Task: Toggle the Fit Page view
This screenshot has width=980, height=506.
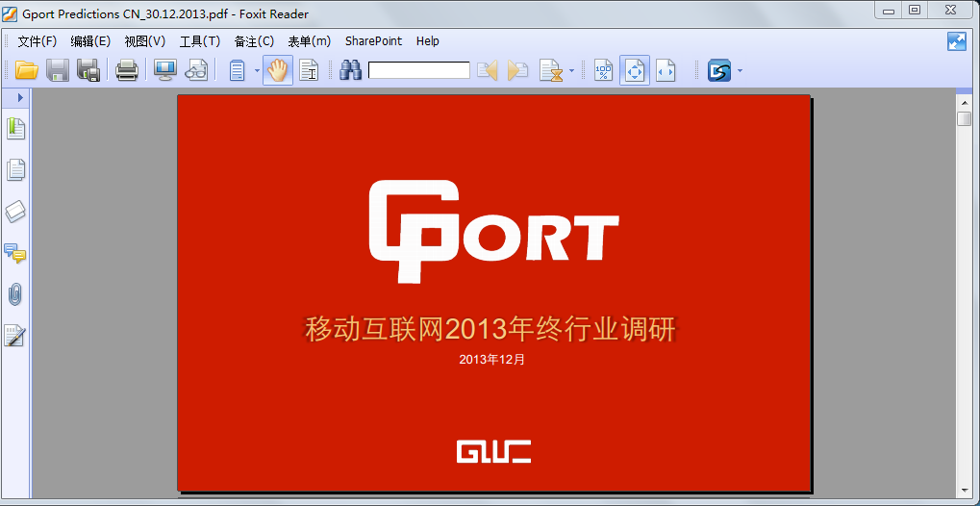Action: pos(635,70)
